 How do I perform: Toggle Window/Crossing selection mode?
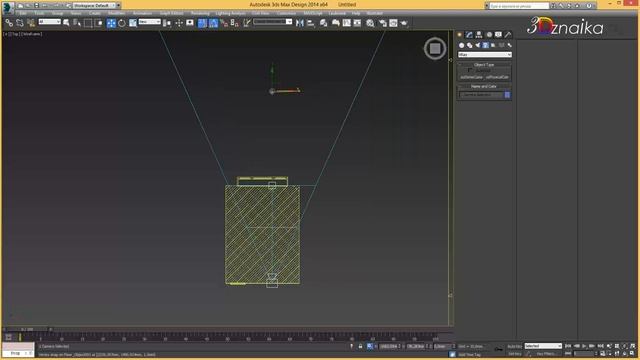pos(98,23)
